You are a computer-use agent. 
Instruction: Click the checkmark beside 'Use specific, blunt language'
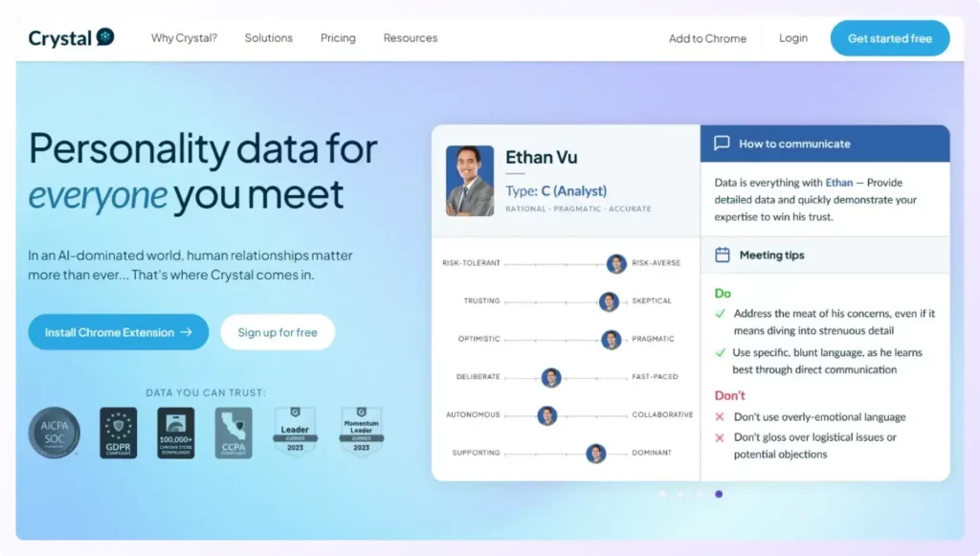(x=721, y=353)
